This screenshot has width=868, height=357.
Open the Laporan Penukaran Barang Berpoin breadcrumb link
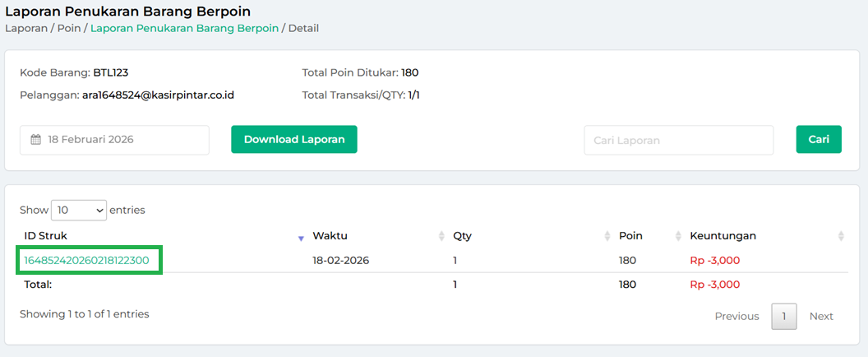pos(184,28)
